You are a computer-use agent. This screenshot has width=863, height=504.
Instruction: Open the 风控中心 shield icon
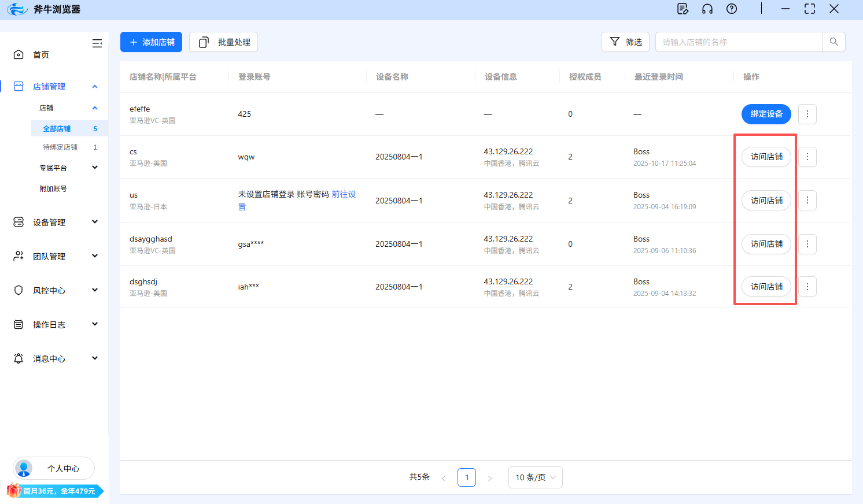18,290
